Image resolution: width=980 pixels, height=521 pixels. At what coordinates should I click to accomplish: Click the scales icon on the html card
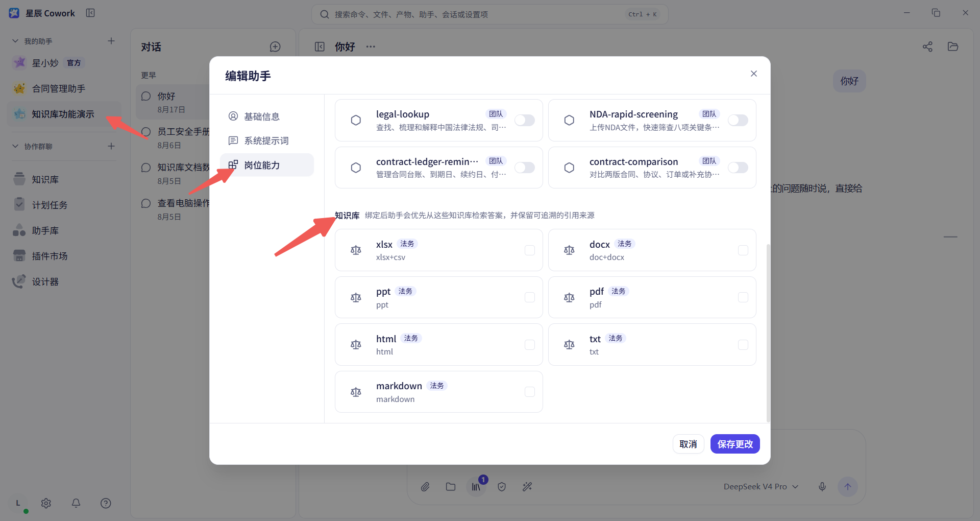pos(356,345)
